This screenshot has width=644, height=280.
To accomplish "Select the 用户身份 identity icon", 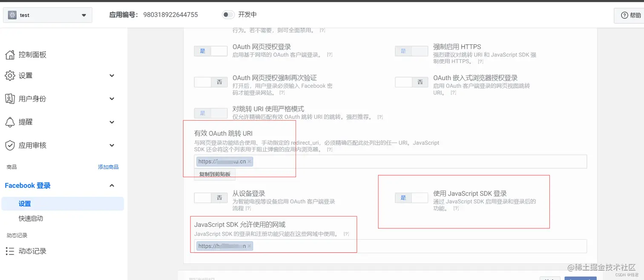I will tap(10, 98).
